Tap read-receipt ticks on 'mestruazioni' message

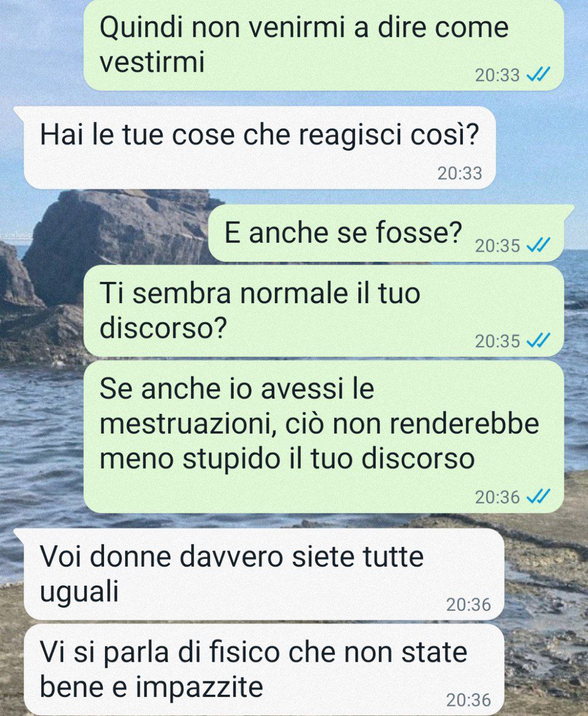[x=539, y=496]
